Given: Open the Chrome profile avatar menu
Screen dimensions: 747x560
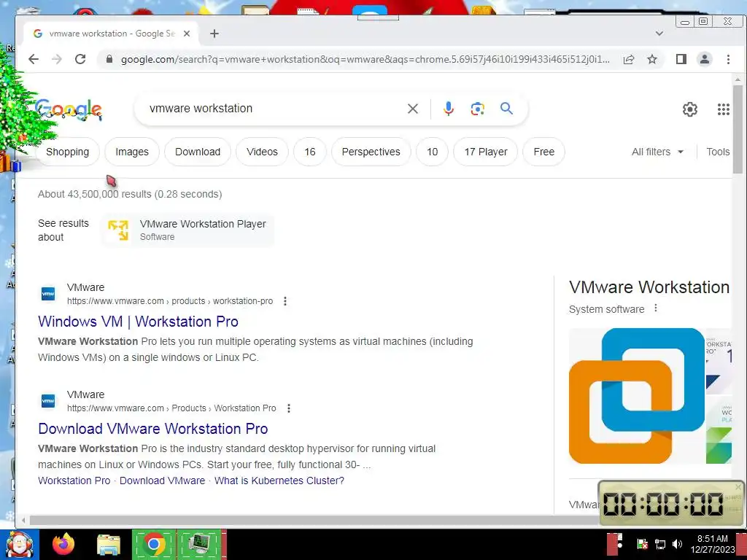Looking at the screenshot, I should [x=705, y=59].
